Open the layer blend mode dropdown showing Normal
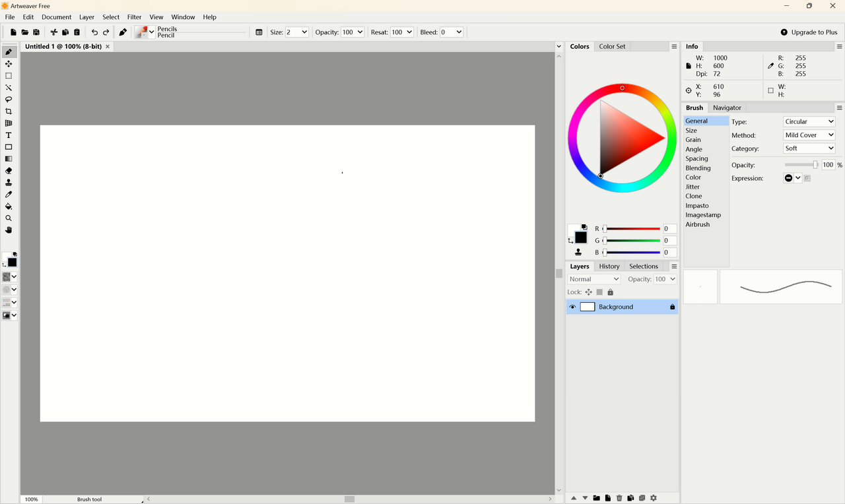This screenshot has height=504, width=845. click(593, 278)
